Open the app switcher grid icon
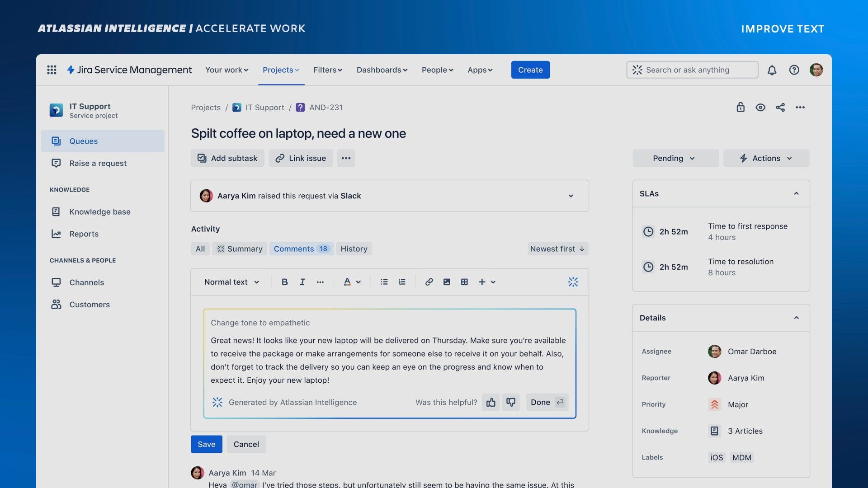This screenshot has width=868, height=488. pos(52,70)
